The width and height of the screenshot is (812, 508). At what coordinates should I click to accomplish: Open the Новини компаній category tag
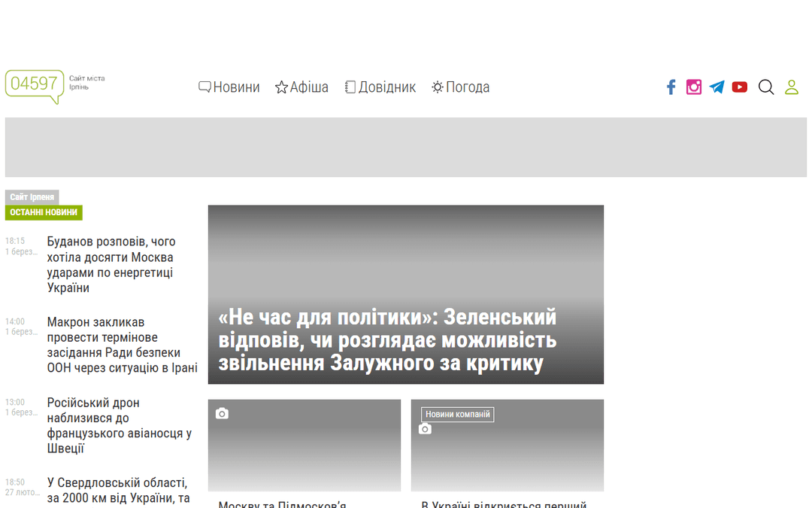click(x=458, y=414)
